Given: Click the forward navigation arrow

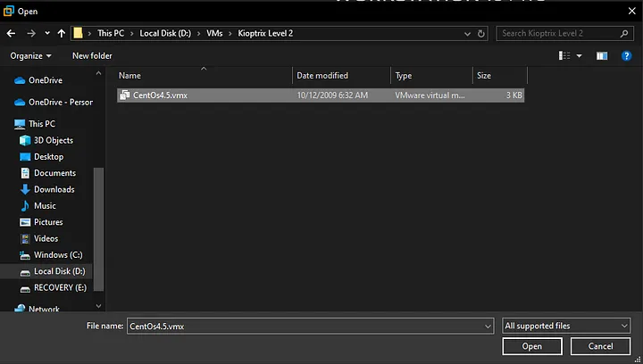Looking at the screenshot, I should (x=31, y=34).
